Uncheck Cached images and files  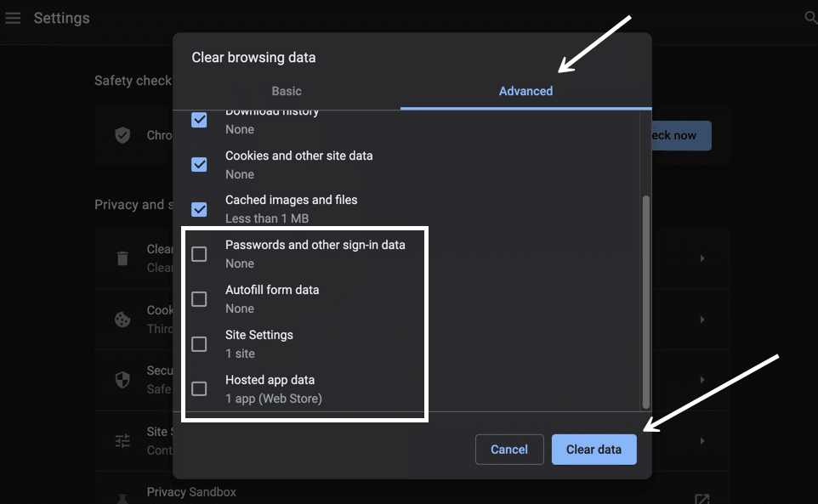(x=198, y=209)
